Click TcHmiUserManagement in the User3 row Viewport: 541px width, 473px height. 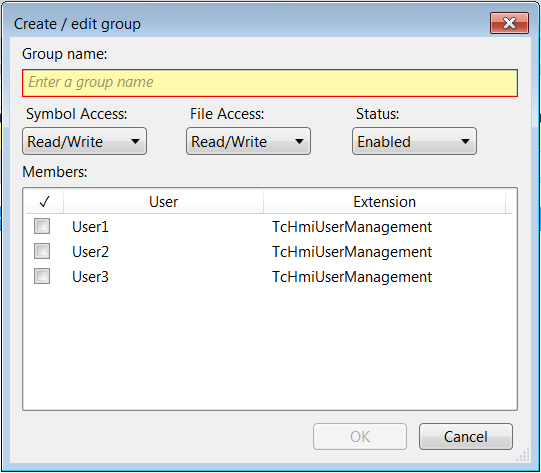[352, 277]
